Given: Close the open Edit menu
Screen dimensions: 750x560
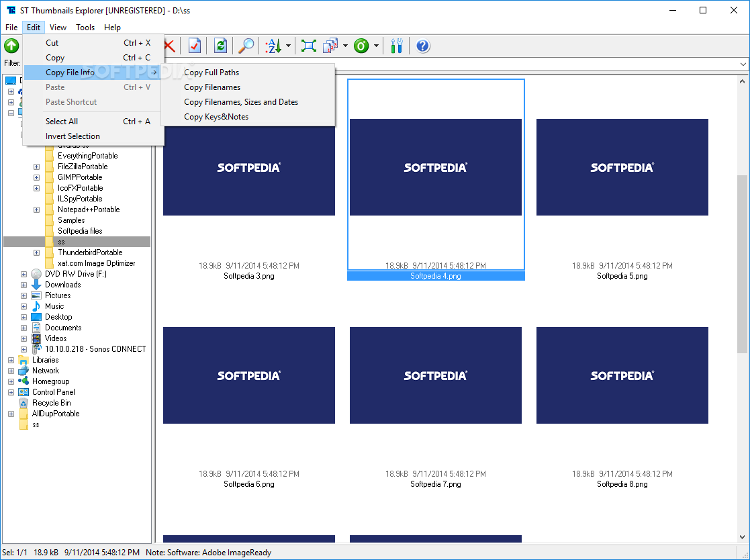Looking at the screenshot, I should click(x=34, y=28).
